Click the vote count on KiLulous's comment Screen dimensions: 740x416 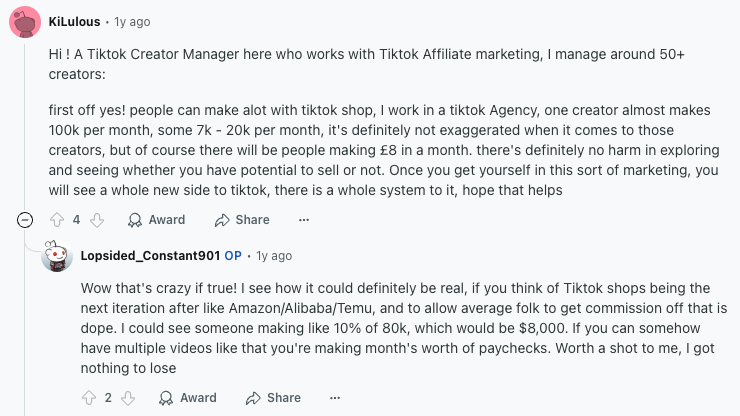76,219
